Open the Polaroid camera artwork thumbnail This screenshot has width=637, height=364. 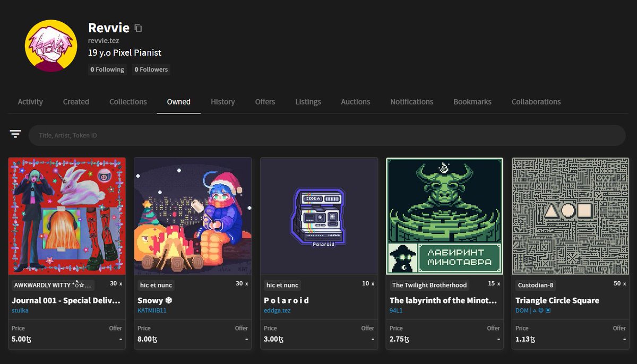click(319, 216)
